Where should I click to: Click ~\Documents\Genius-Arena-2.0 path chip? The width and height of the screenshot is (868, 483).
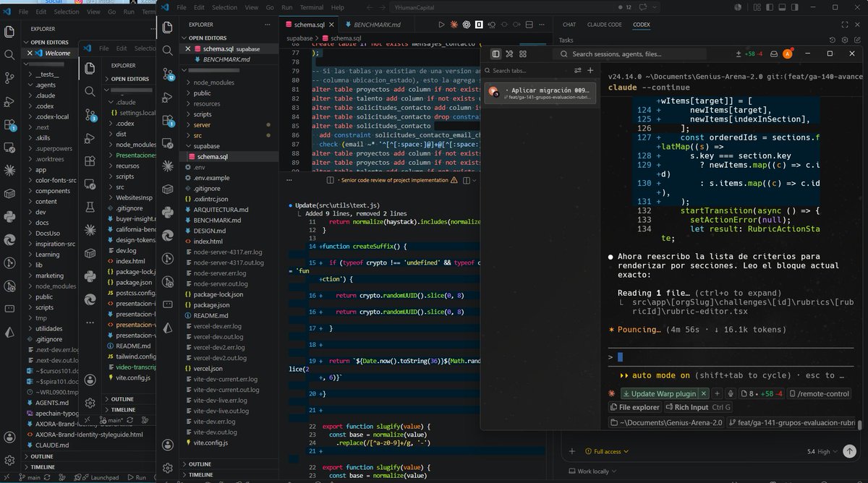click(666, 422)
